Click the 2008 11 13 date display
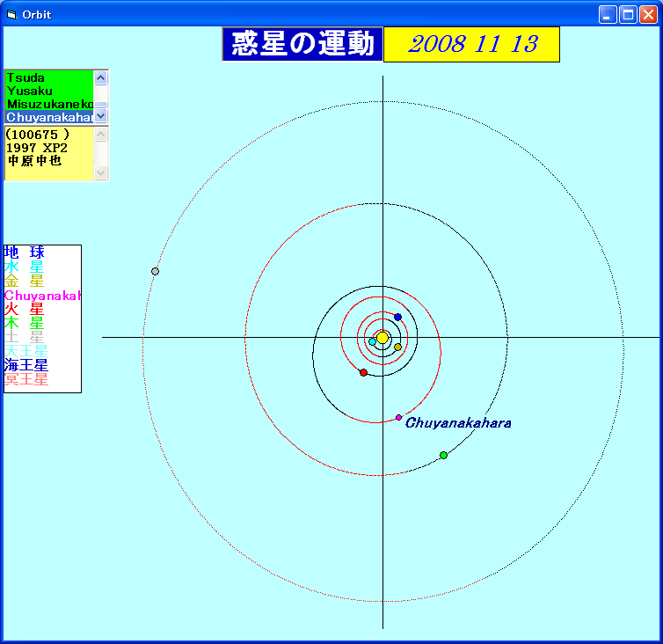The width and height of the screenshot is (663, 644). (471, 44)
